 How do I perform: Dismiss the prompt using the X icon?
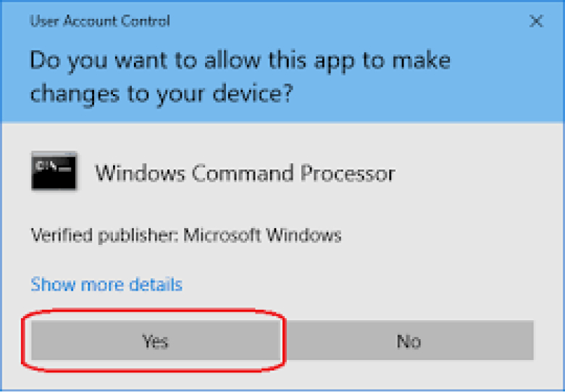click(x=536, y=21)
